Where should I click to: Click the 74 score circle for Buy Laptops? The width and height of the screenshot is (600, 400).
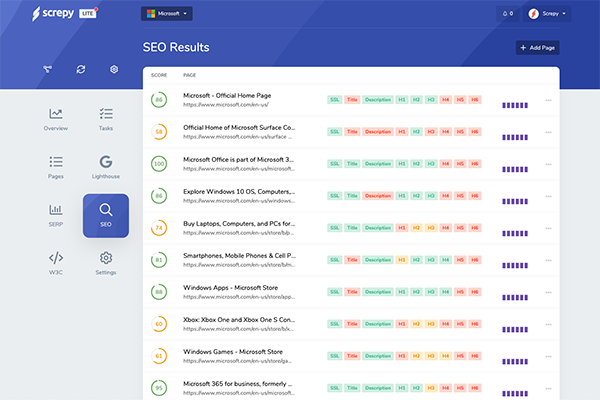159,228
